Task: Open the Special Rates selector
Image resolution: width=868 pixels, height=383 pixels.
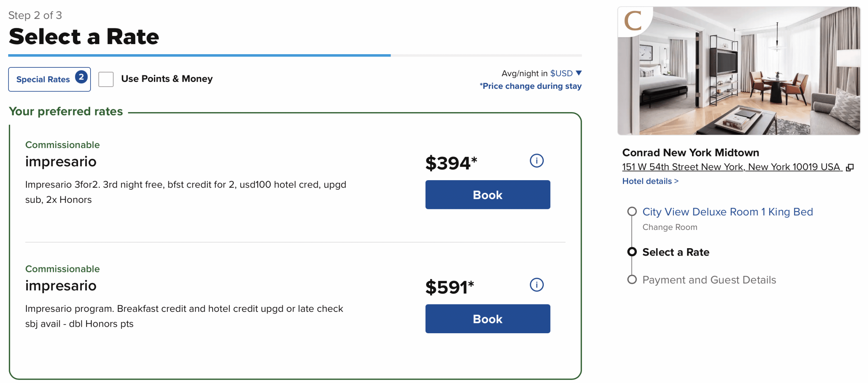Action: click(x=43, y=80)
